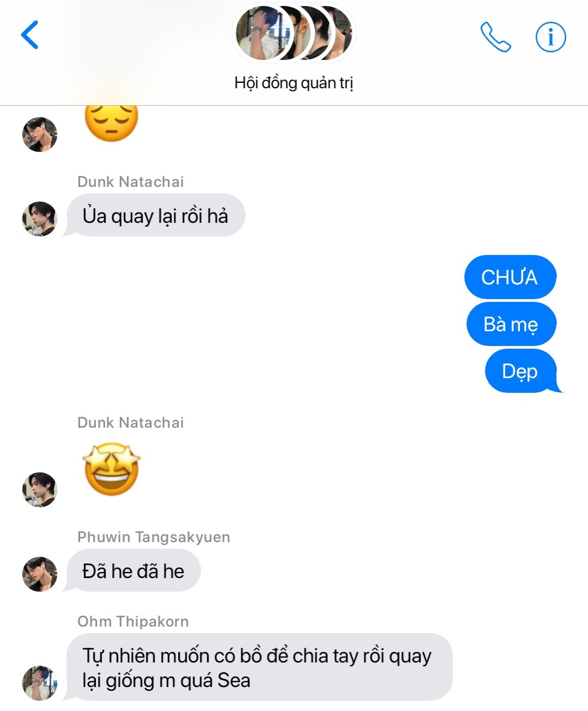Open the group avatar cluster at top
Screen dimensions: 588x711
tap(294, 33)
